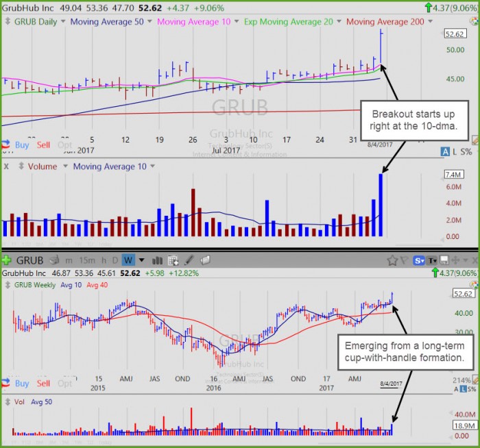Click refresh arrows icon beside weekly Buy
The image size is (480, 448).
(5, 383)
